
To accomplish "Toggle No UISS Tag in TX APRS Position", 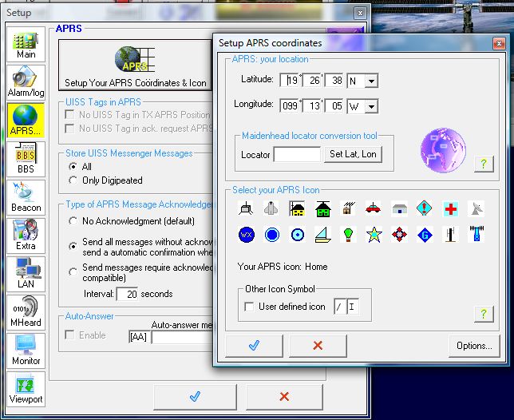I will 69,115.
